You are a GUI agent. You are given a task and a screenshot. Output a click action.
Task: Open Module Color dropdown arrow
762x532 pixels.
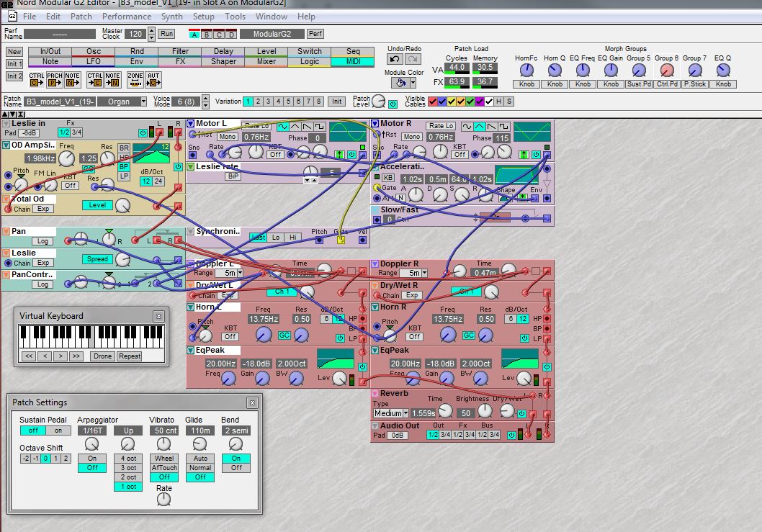pos(413,83)
